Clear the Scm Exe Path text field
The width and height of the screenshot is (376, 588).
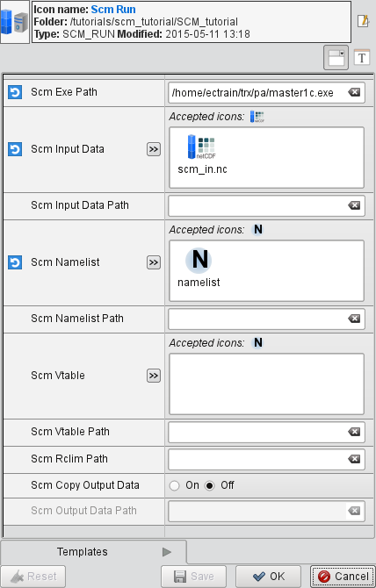(x=354, y=92)
